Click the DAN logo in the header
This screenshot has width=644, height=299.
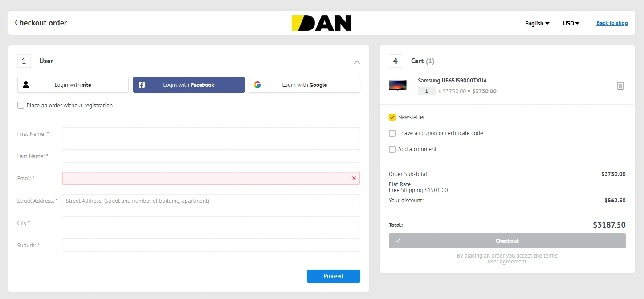coord(321,23)
